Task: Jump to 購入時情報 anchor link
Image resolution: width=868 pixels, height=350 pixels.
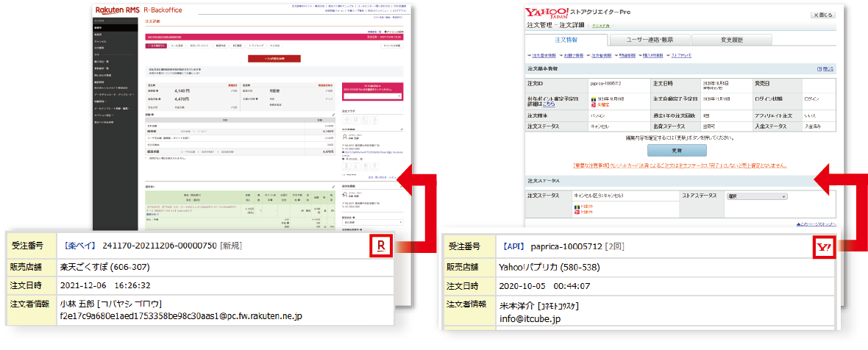Action: tap(652, 55)
